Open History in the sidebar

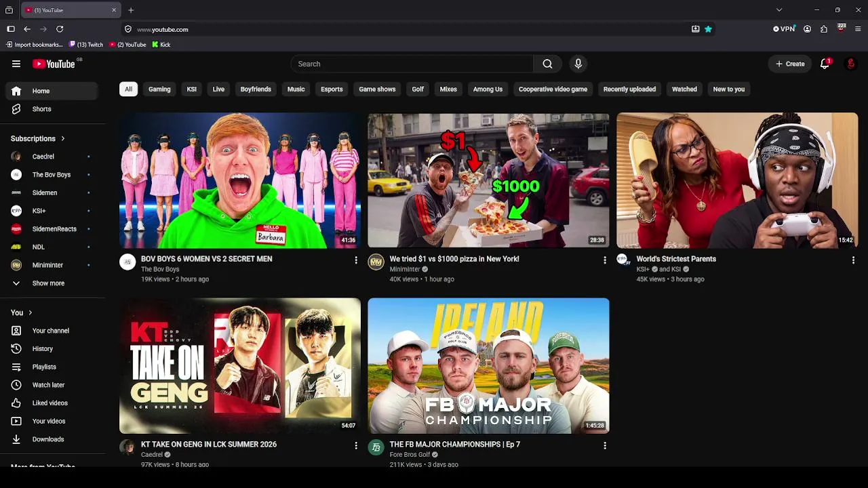point(53,348)
